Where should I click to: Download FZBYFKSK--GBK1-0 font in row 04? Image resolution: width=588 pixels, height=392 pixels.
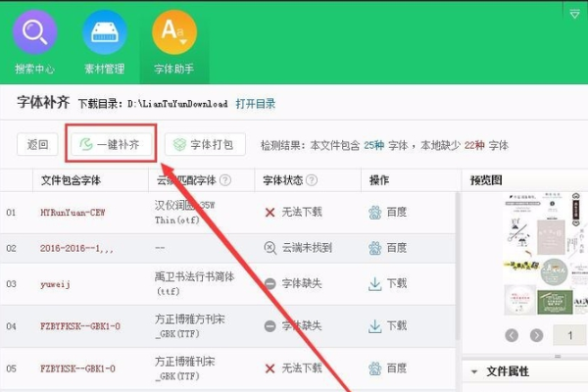[x=388, y=326]
